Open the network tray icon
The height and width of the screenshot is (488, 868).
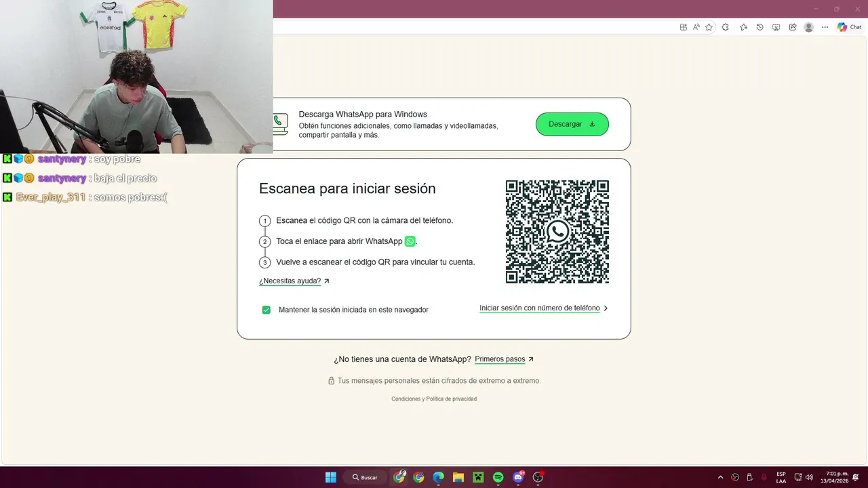pyautogui.click(x=798, y=477)
